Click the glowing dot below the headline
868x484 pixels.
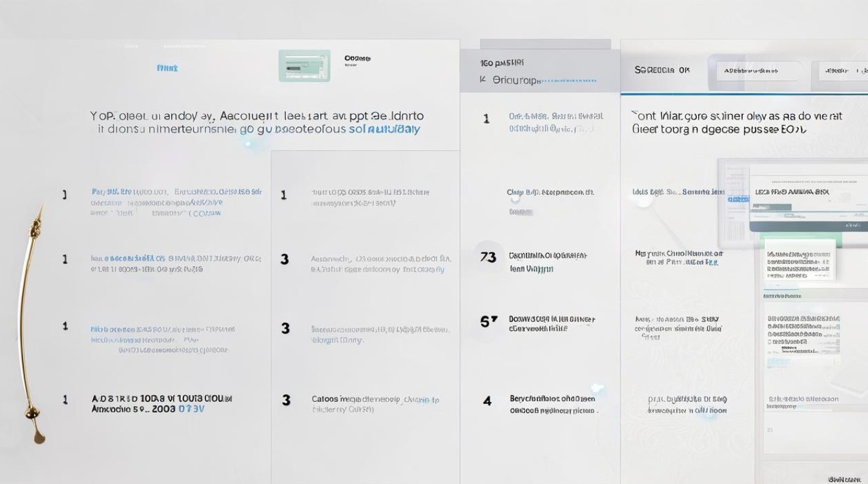[248, 145]
